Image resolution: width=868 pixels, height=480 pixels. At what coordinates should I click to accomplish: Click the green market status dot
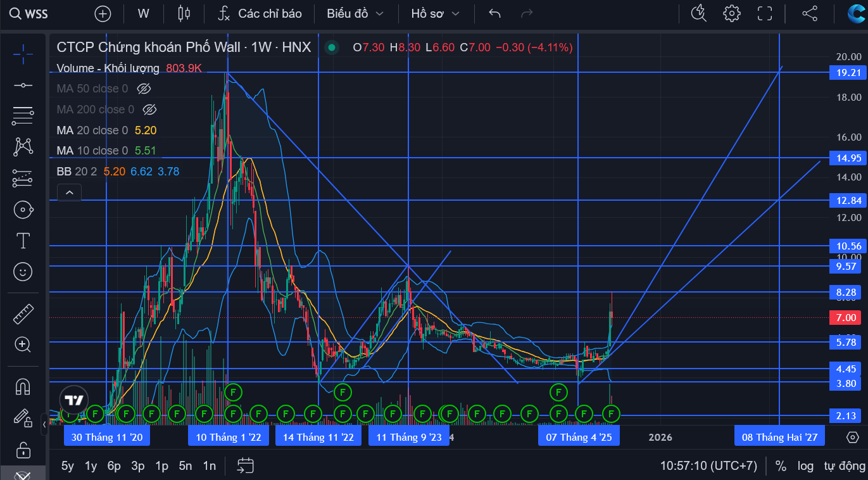click(330, 47)
